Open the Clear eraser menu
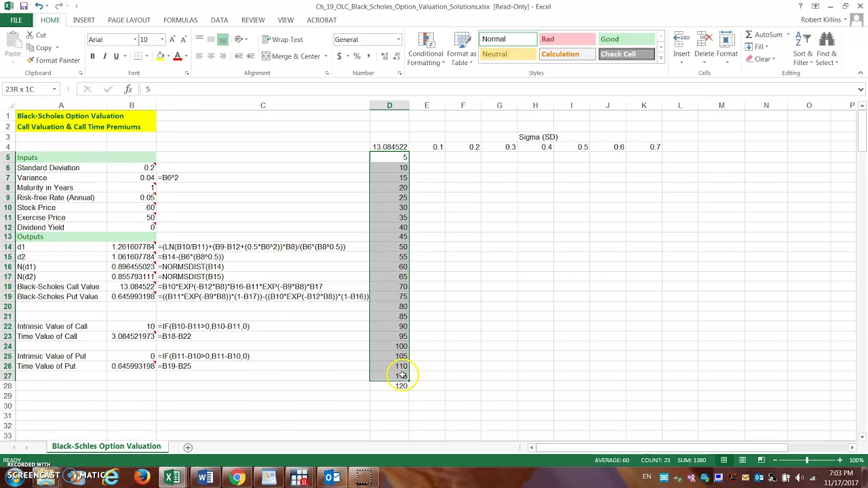The height and width of the screenshot is (488, 868). (760, 59)
